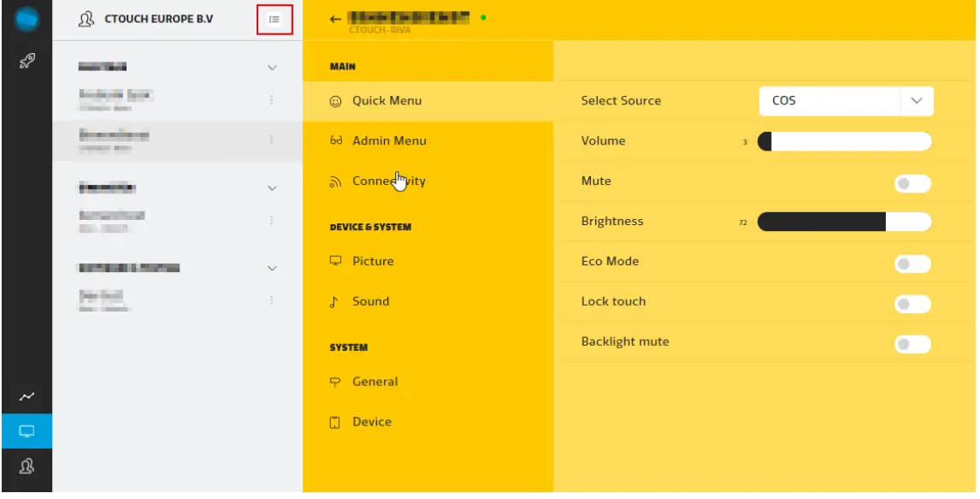Screen dimensions: 980x499
Task: Open the user account sidebar icon
Action: point(26,467)
